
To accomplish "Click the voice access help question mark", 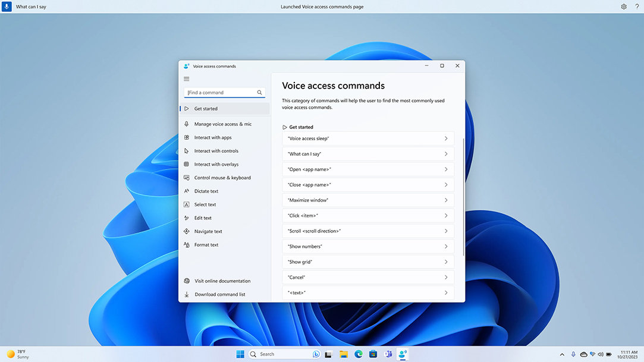I will [x=637, y=7].
